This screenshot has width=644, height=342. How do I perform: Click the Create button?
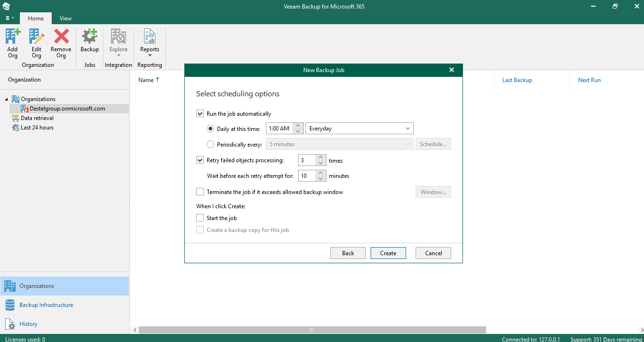[x=388, y=253]
